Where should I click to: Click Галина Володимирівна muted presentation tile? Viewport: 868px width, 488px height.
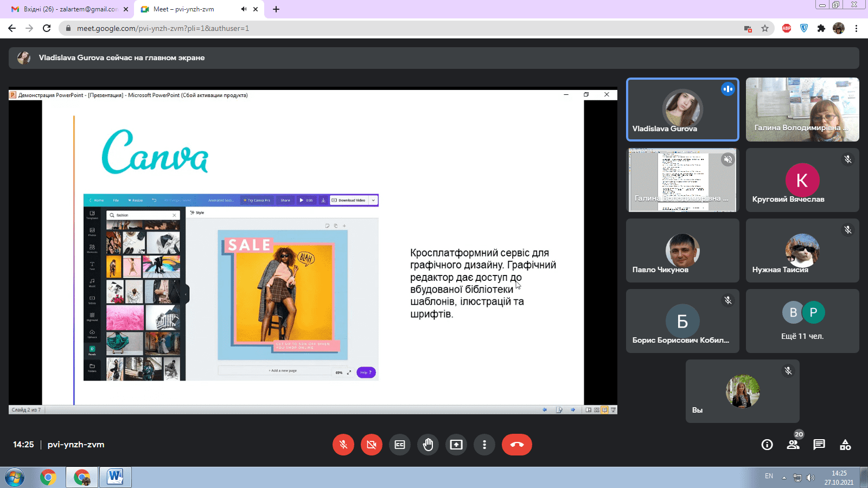point(682,180)
